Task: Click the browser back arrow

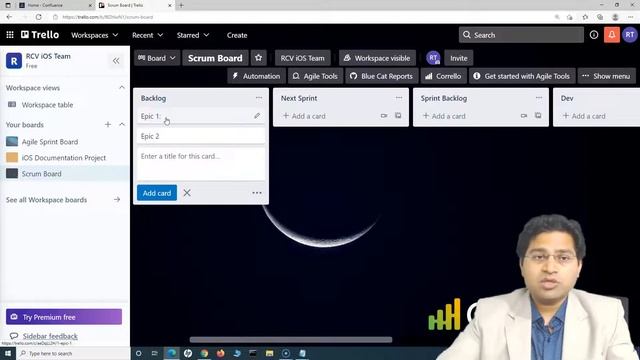Action: 9,17
